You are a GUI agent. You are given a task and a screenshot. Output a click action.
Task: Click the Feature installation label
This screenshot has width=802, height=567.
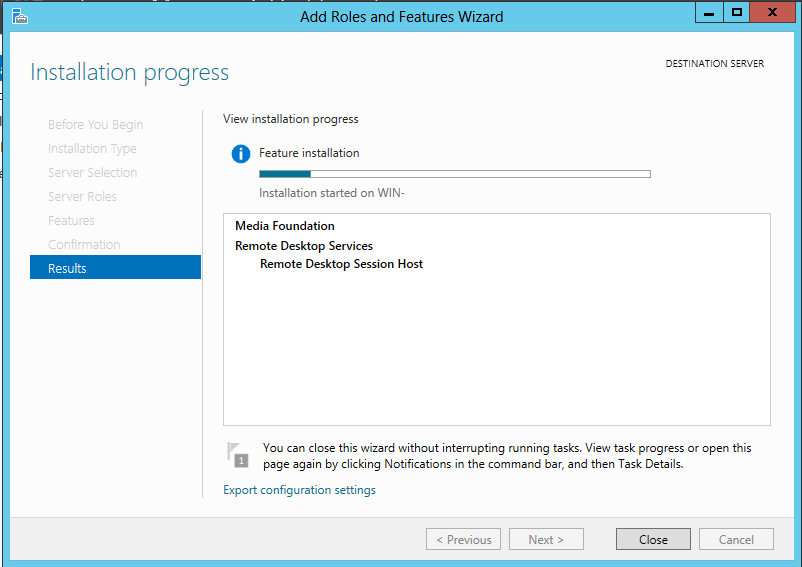309,153
